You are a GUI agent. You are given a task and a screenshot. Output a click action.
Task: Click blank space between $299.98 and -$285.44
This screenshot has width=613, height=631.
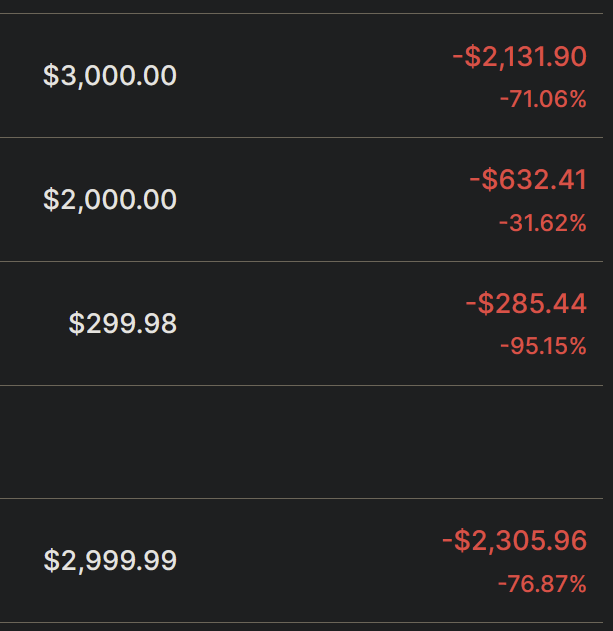pyautogui.click(x=320, y=324)
